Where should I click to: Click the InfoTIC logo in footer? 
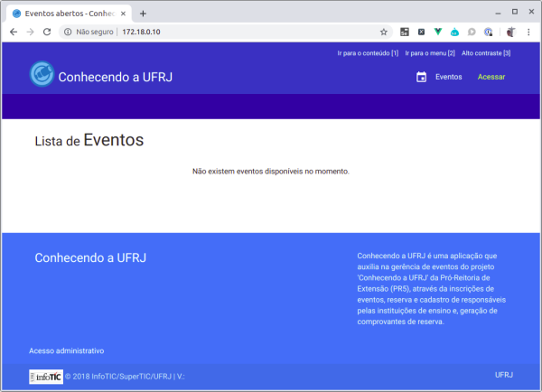tap(46, 377)
